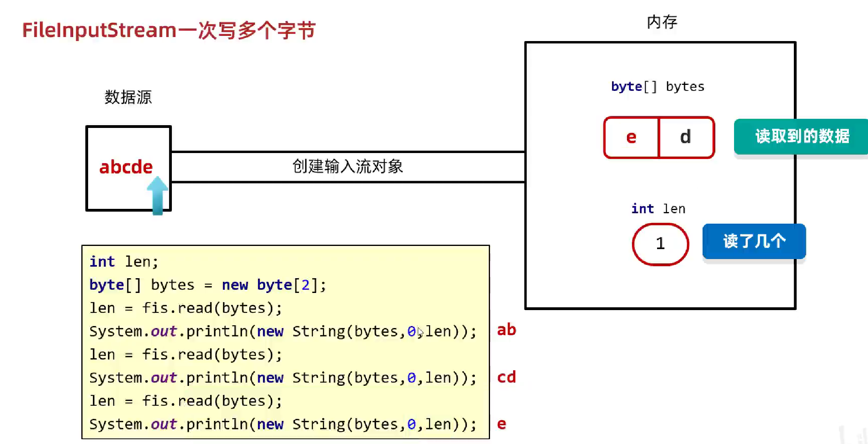Click the array cell containing letter e
This screenshot has height=444, width=868.
631,138
